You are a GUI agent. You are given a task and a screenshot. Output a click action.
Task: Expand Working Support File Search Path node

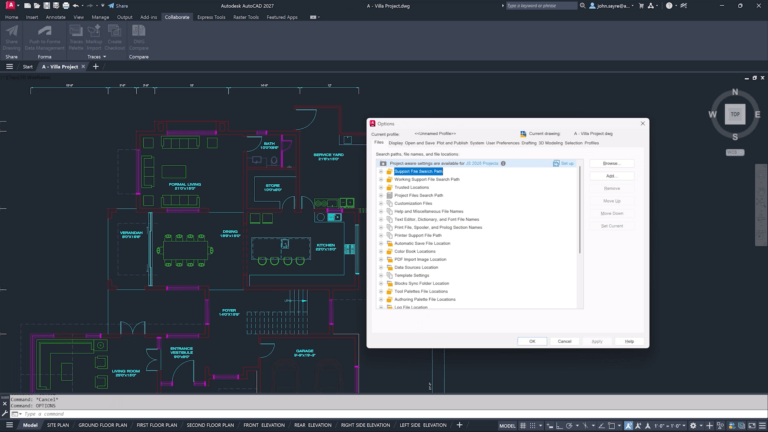coord(381,179)
